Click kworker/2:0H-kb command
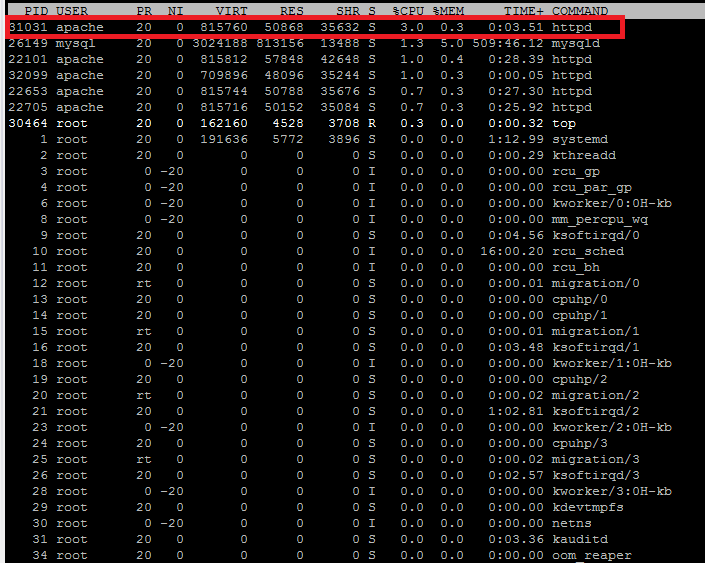The height and width of the screenshot is (563, 705). pyautogui.click(x=612, y=427)
